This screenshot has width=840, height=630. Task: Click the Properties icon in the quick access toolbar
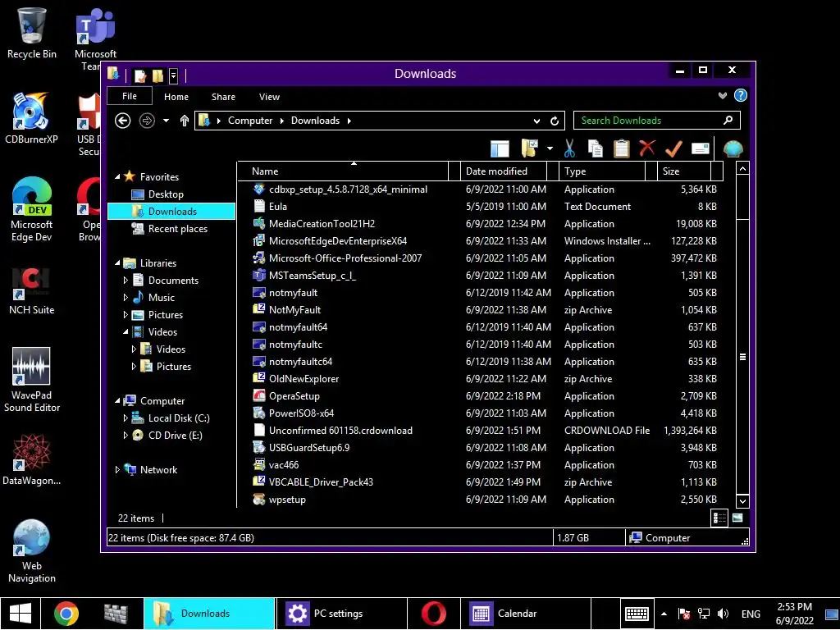coord(140,76)
